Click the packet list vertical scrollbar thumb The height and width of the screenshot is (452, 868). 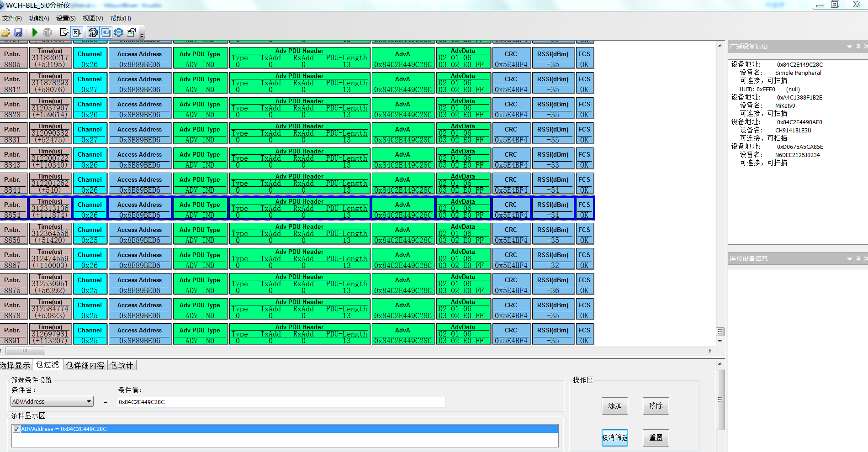pyautogui.click(x=720, y=331)
